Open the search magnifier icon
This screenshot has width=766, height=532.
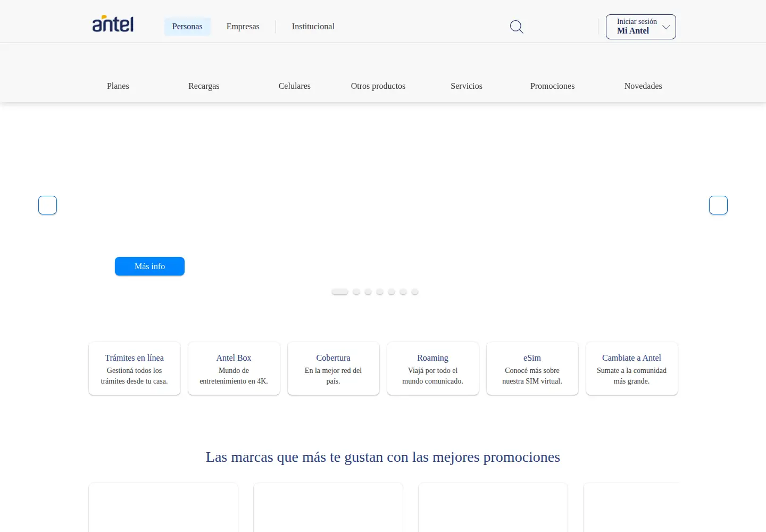(x=517, y=27)
